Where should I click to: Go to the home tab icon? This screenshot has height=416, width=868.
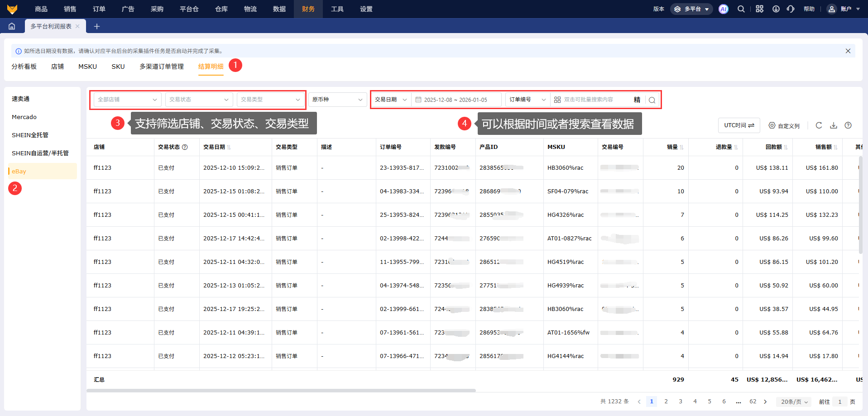coord(12,26)
